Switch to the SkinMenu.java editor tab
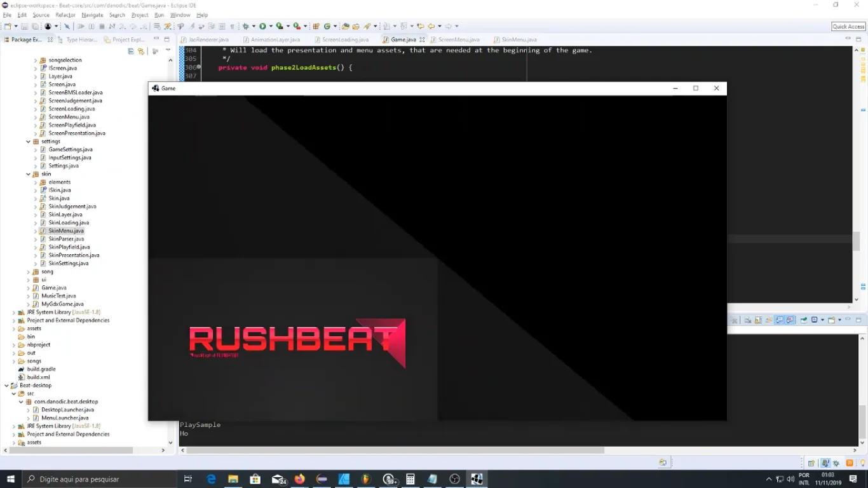This screenshot has height=488, width=868. point(515,39)
